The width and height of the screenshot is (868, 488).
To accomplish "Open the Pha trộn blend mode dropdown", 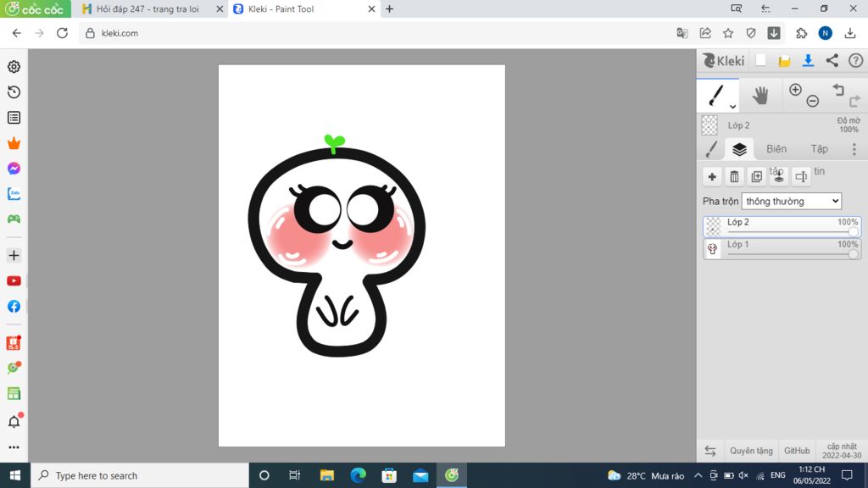I will [x=791, y=201].
